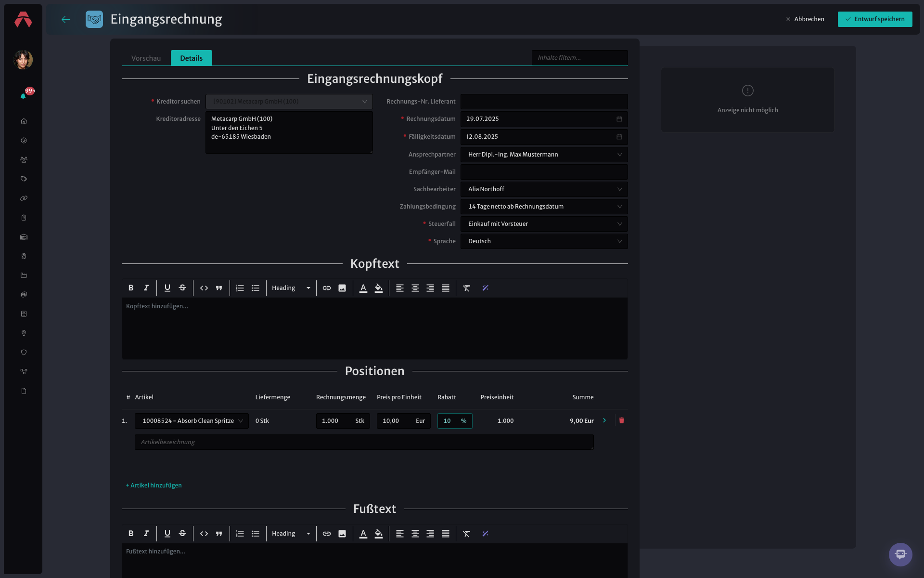Open the Steuerfall dropdown
The height and width of the screenshot is (578, 924).
pyautogui.click(x=544, y=224)
